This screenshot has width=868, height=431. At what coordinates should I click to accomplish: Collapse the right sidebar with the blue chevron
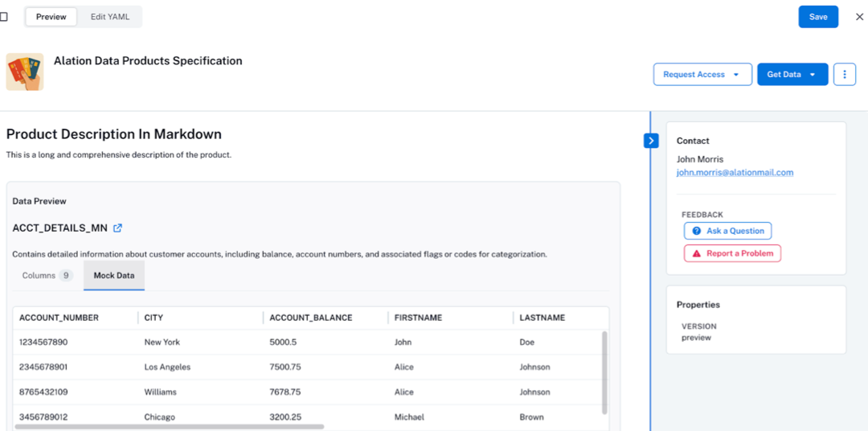coord(651,141)
